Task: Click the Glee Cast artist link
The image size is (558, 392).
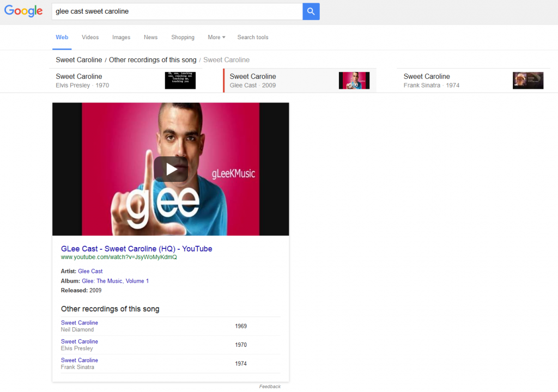Action: (x=90, y=271)
